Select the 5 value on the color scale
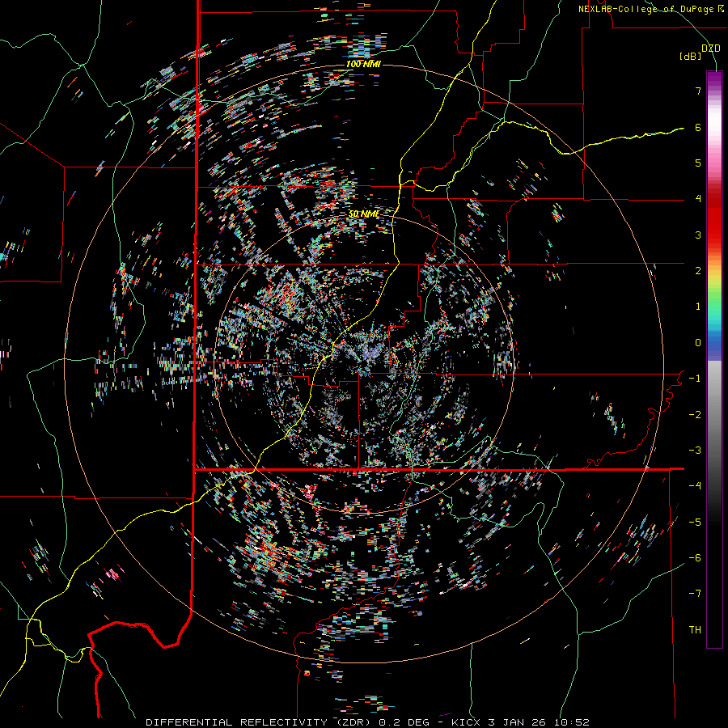Screen dimensions: 728x728 coord(698,163)
